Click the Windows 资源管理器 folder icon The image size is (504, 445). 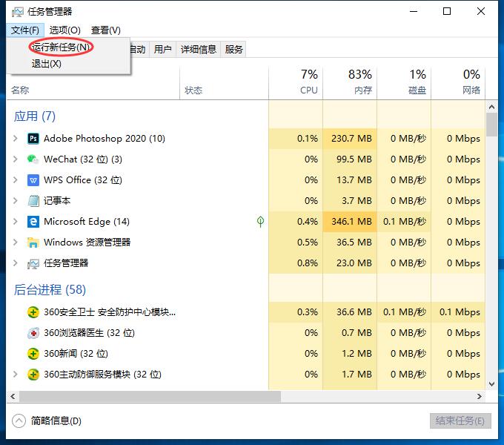coord(33,242)
